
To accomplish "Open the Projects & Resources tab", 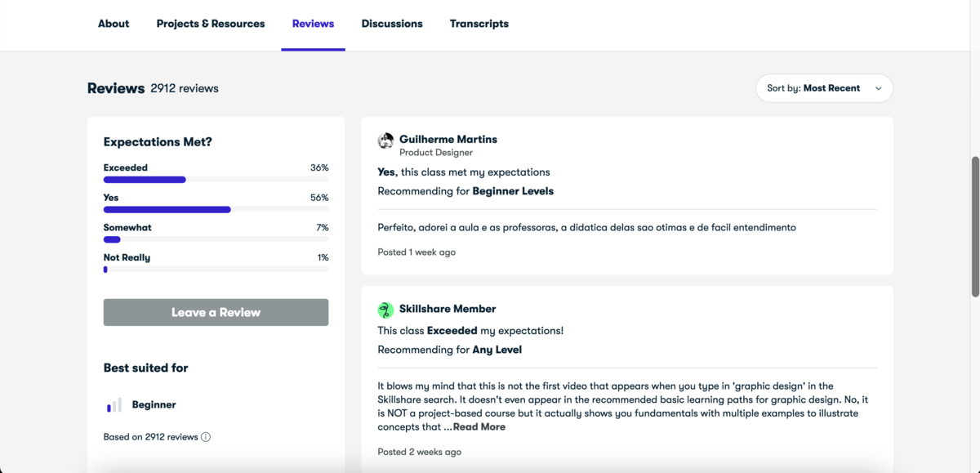I will pos(210,24).
